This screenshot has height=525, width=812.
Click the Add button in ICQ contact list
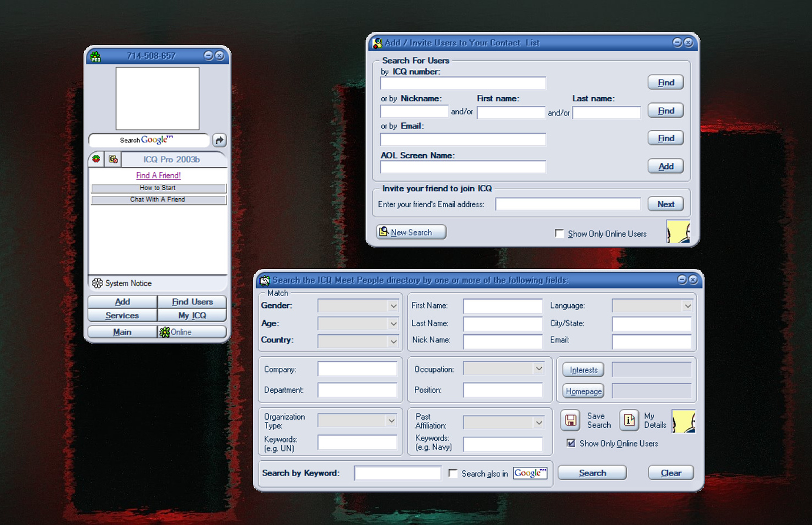pyautogui.click(x=122, y=301)
